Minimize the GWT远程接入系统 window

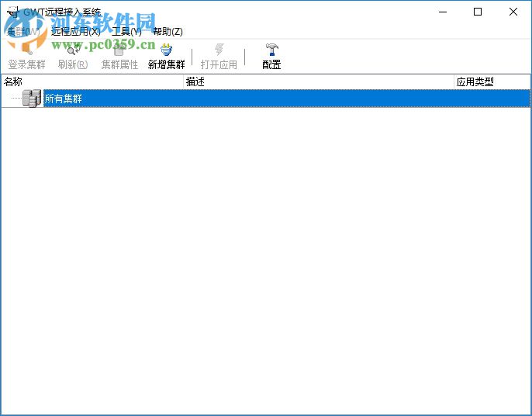442,12
